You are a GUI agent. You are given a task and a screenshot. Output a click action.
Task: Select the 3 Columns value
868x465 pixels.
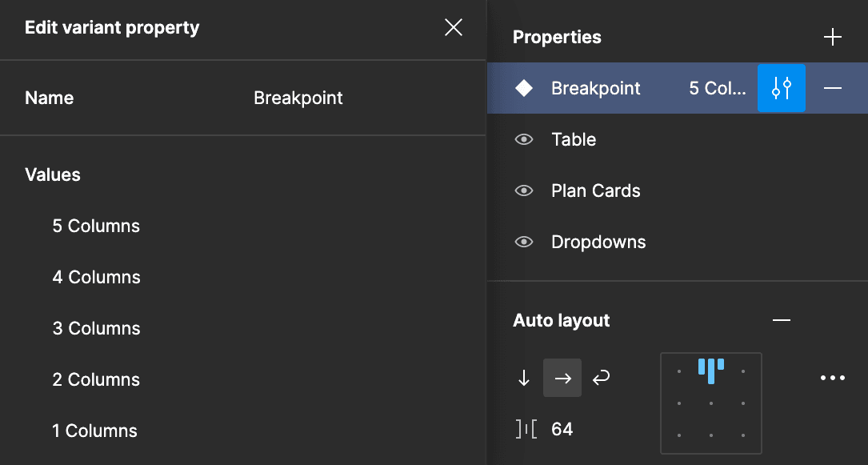pos(96,328)
